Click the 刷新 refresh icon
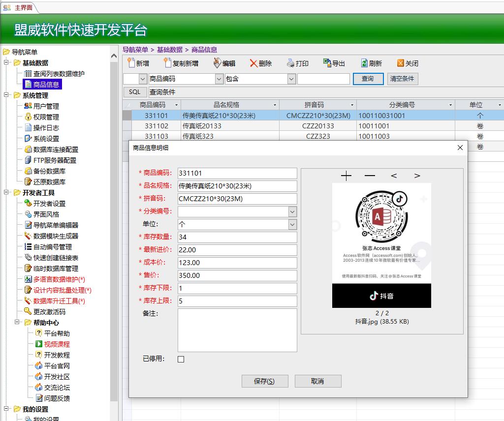 [364, 63]
